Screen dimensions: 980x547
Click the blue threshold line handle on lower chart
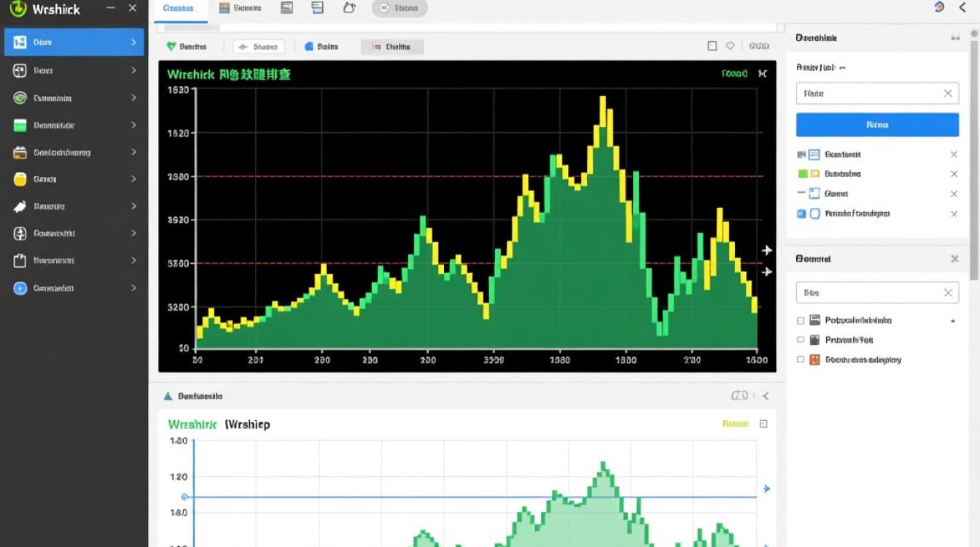coord(184,497)
